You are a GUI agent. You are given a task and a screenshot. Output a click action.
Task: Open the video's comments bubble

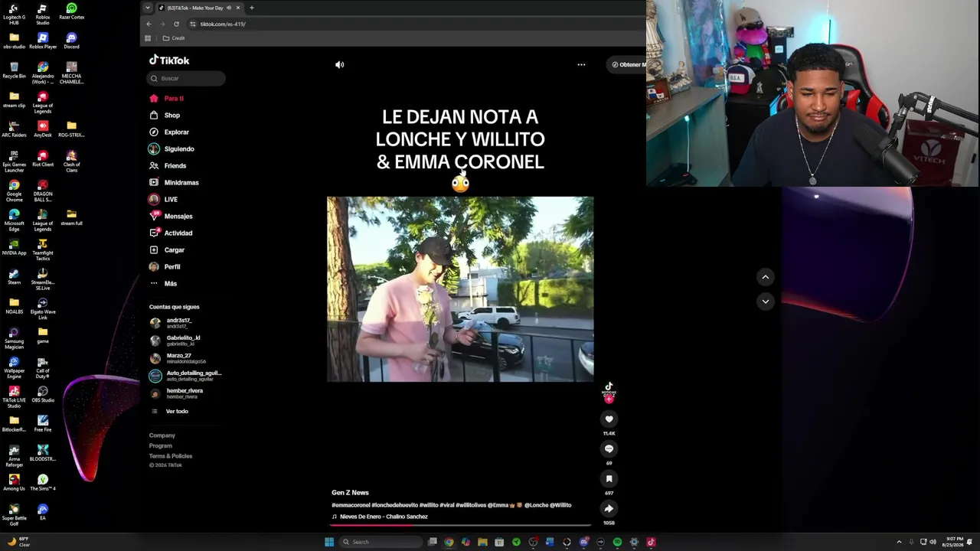pos(609,448)
